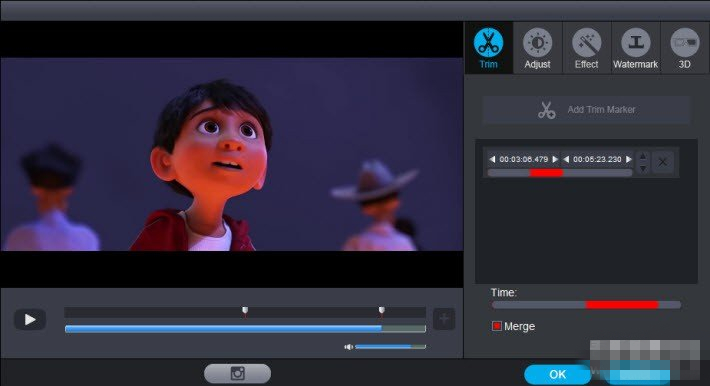Click the Time overview bar
Image resolution: width=710 pixels, height=386 pixels.
point(586,305)
